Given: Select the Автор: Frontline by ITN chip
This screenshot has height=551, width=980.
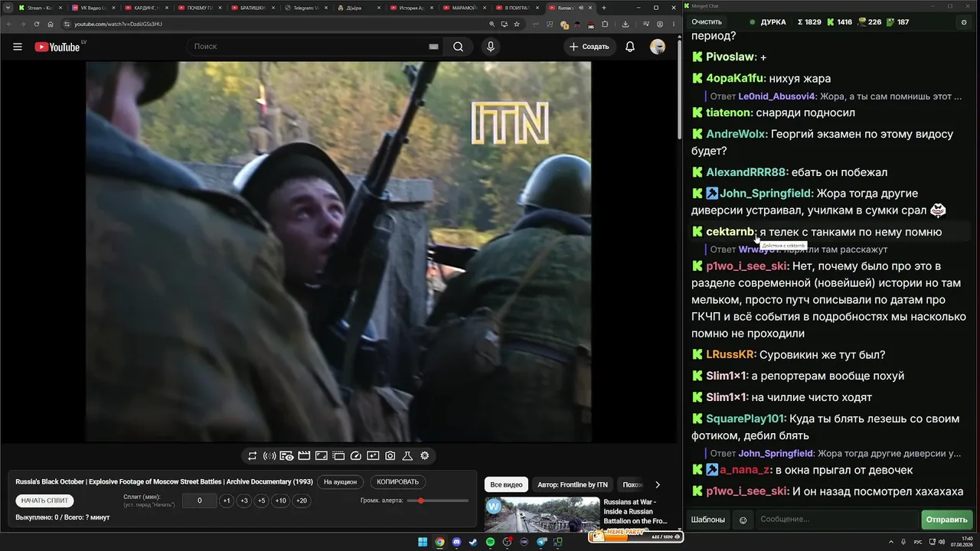Looking at the screenshot, I should click(573, 484).
